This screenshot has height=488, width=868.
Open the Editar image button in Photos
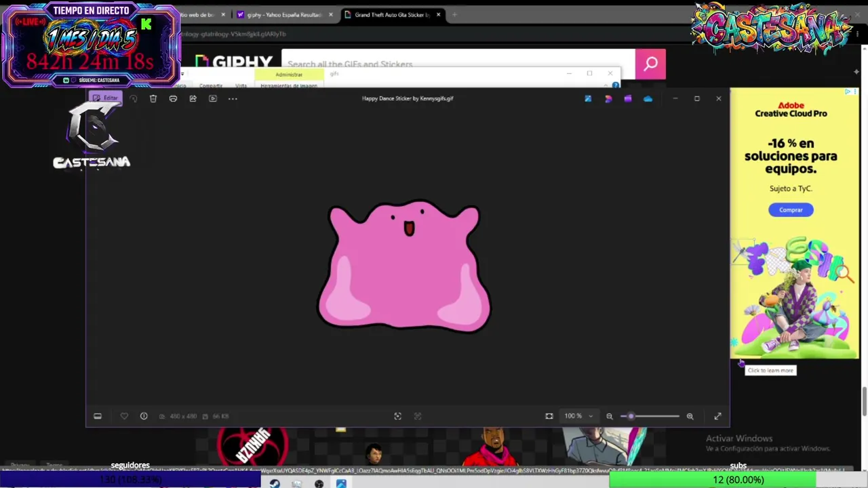pyautogui.click(x=105, y=98)
